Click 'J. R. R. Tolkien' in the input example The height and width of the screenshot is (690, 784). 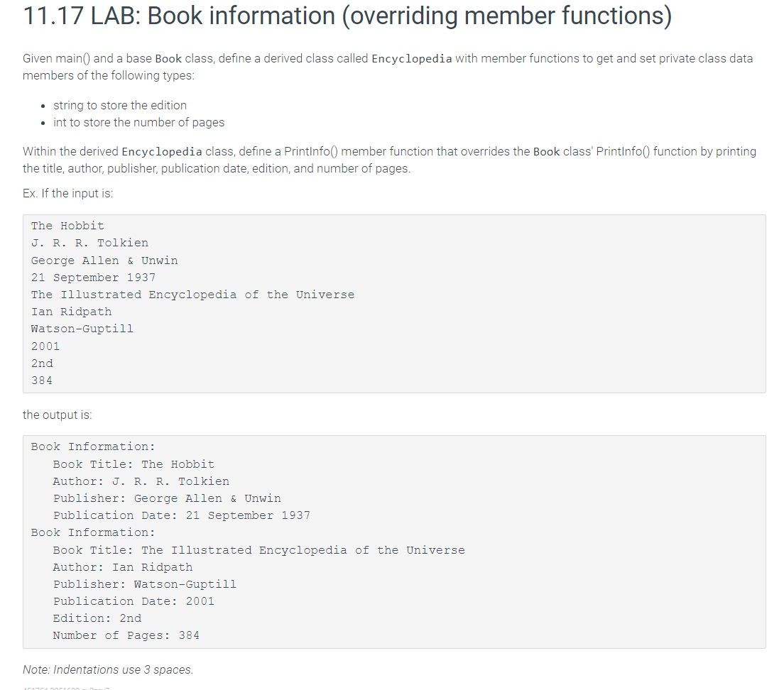[89, 243]
